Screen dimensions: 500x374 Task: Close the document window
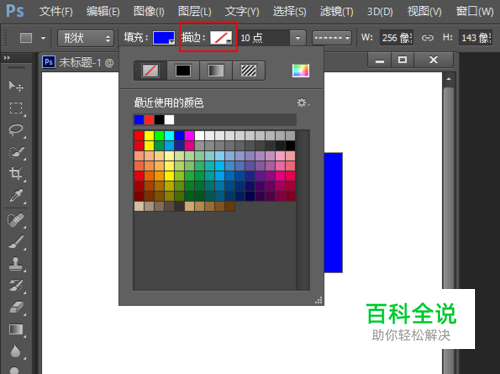[433, 60]
